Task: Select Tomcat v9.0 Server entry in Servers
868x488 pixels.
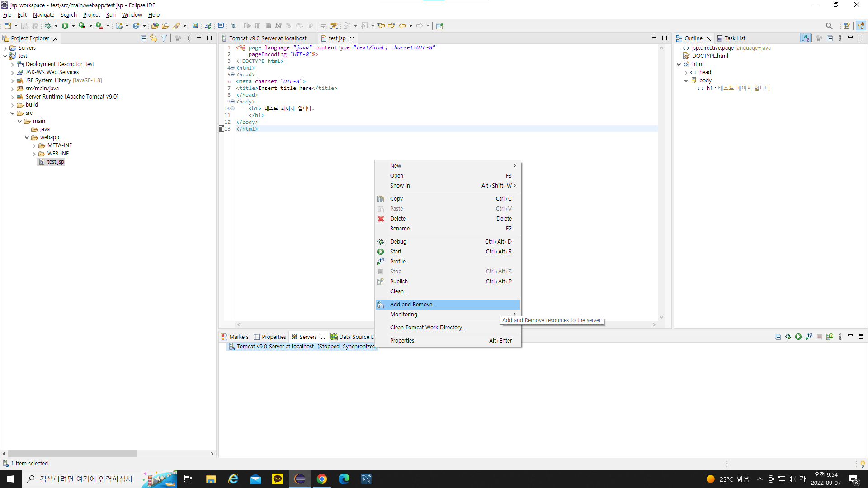Action: click(275, 346)
